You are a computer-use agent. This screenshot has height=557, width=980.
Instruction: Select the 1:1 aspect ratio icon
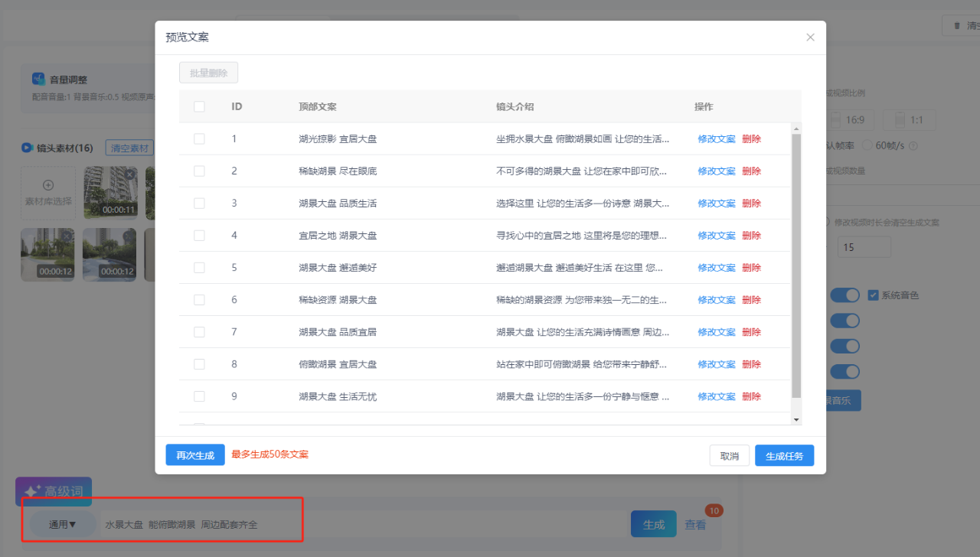pos(900,120)
